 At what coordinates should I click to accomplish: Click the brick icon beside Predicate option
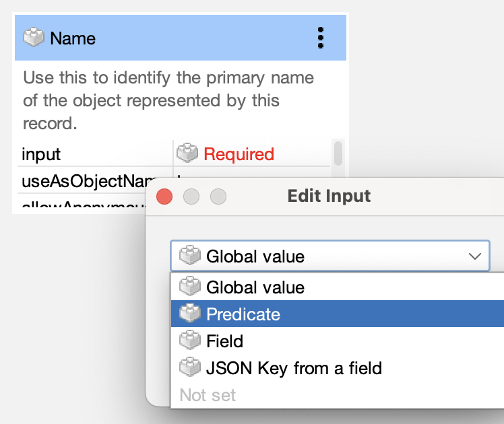190,313
